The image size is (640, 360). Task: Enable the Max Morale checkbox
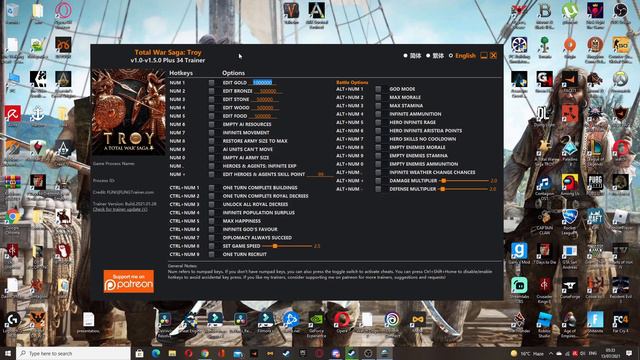(378, 97)
